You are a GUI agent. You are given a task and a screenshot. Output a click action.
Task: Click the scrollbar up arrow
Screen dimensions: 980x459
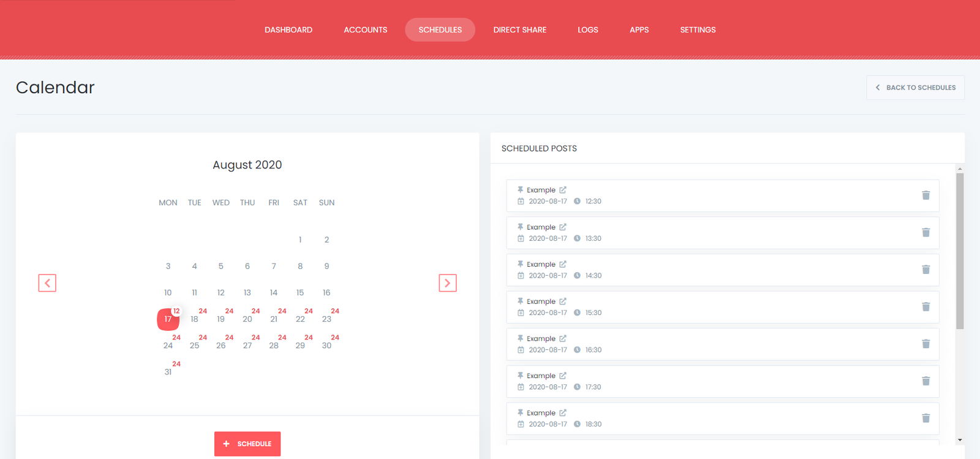coord(960,169)
